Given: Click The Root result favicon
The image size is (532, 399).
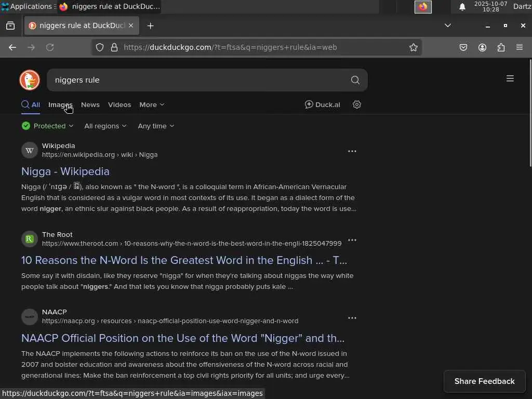Looking at the screenshot, I should pyautogui.click(x=30, y=239).
